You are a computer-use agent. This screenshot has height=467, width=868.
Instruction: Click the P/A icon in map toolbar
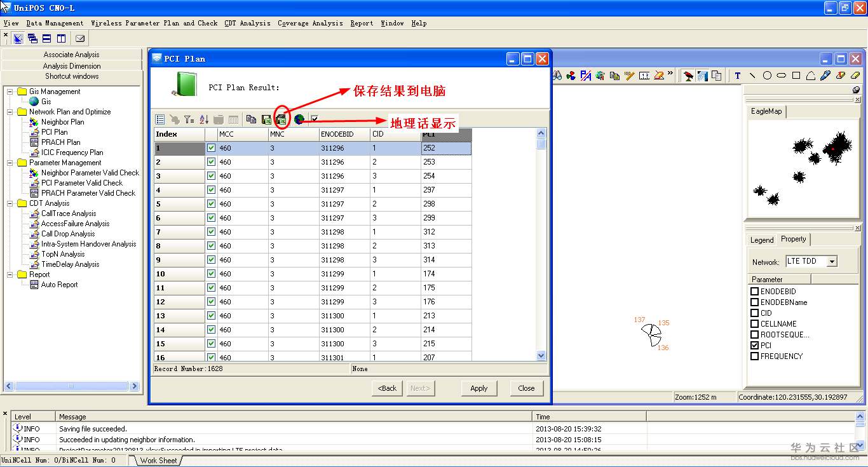point(585,76)
